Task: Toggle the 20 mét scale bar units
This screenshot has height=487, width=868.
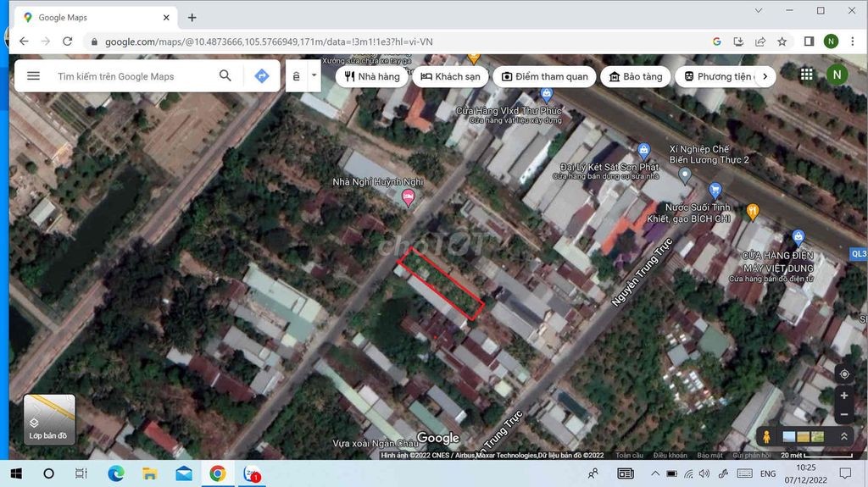Action: (x=816, y=456)
